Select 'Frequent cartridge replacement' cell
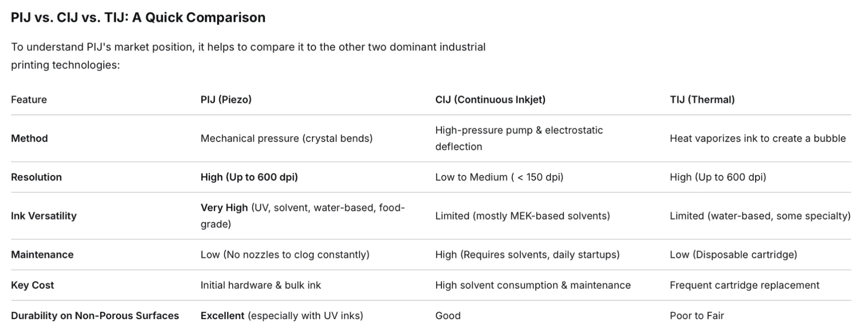The image size is (868, 330). point(744,285)
